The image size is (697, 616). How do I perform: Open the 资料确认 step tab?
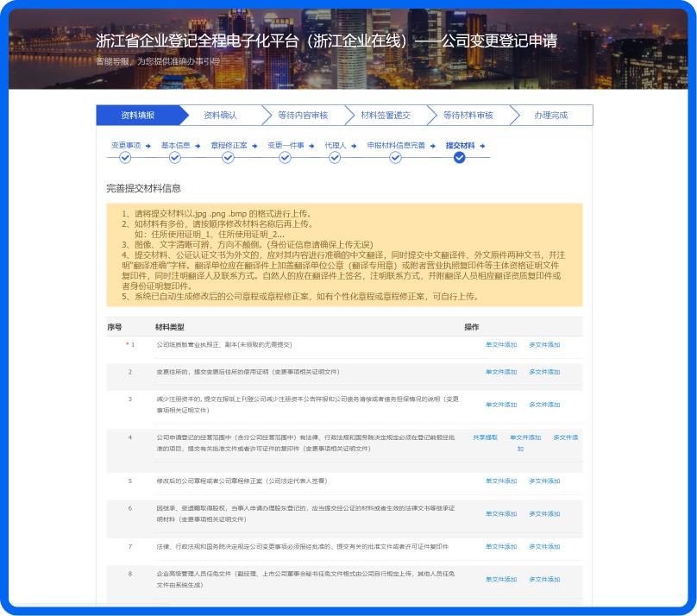coord(220,116)
